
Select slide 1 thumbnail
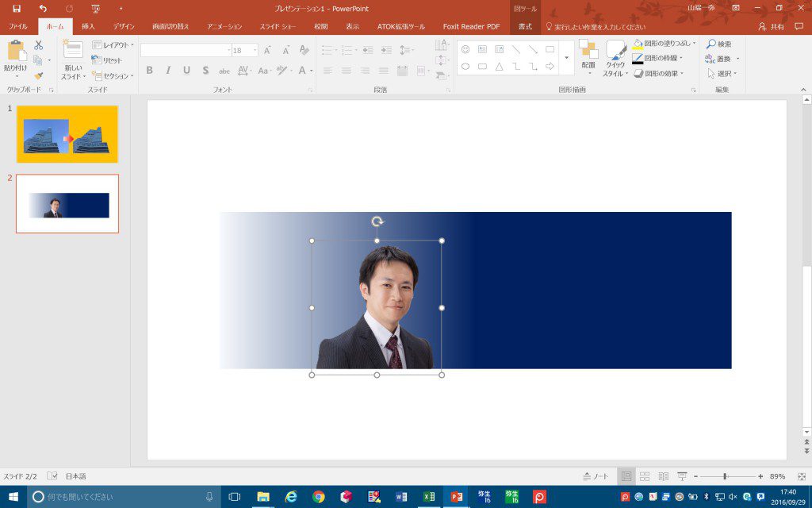coord(67,134)
